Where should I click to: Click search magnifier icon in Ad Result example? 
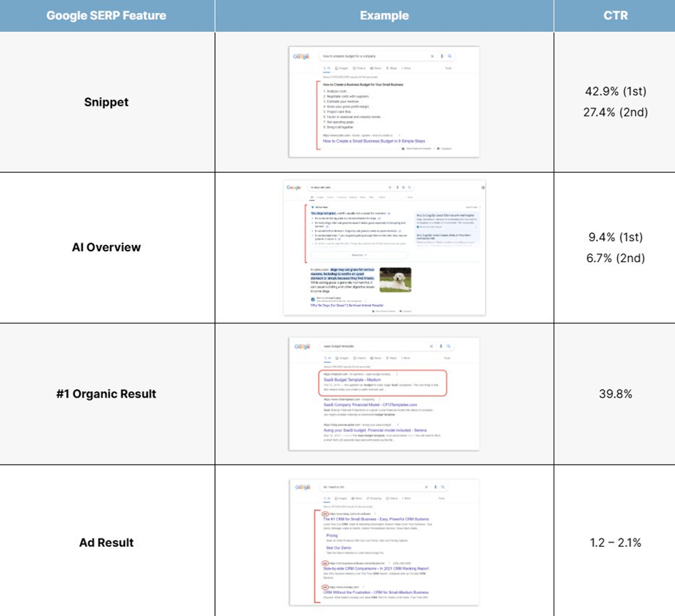coord(443,487)
